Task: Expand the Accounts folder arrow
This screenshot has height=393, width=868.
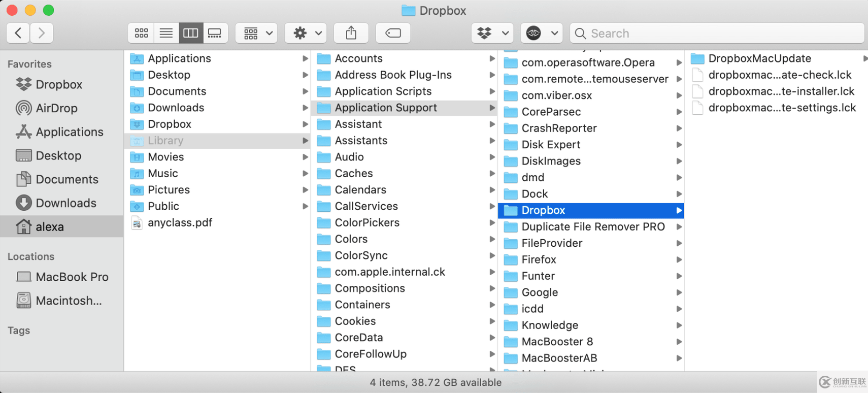Action: pyautogui.click(x=492, y=58)
